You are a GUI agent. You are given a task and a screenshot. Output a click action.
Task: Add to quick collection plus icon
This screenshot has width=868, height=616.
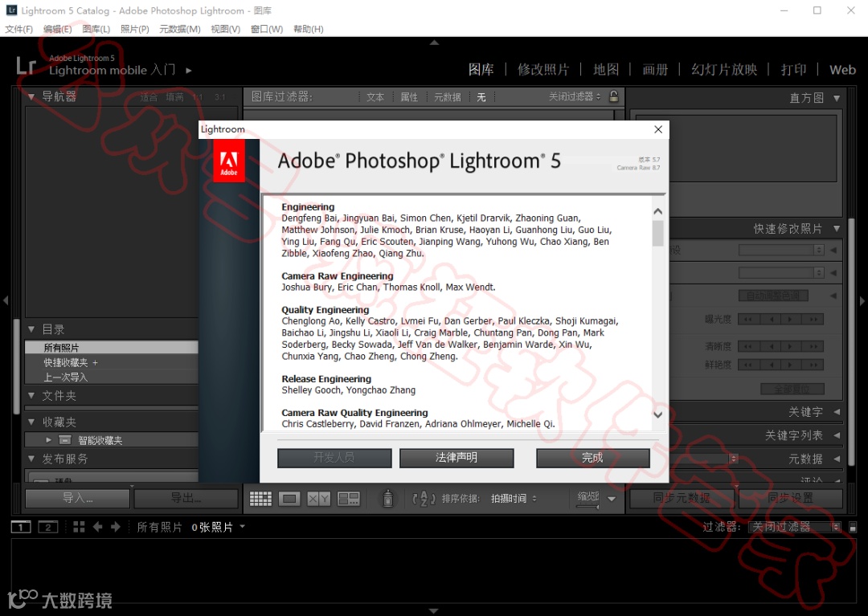point(95,363)
